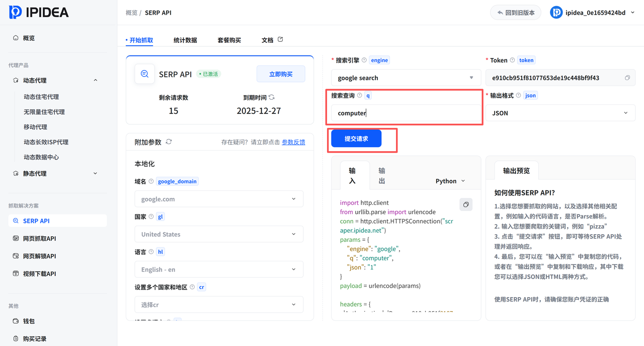Select the 输出预览 tab
The width and height of the screenshot is (644, 346).
(x=516, y=171)
